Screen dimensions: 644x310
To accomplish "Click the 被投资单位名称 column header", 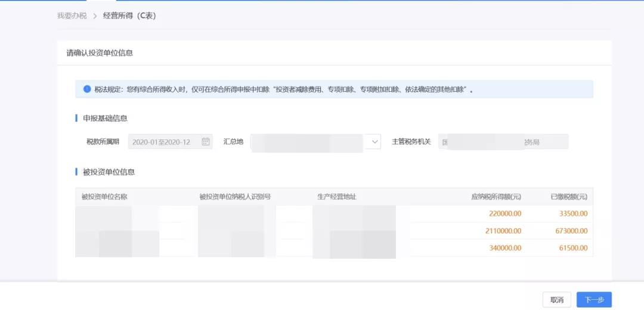I will 104,197.
